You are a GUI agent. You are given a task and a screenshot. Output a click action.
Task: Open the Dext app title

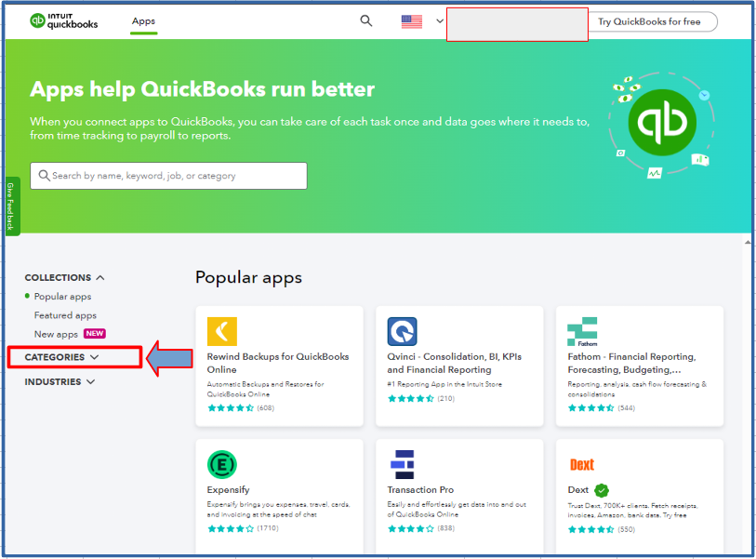coord(578,490)
